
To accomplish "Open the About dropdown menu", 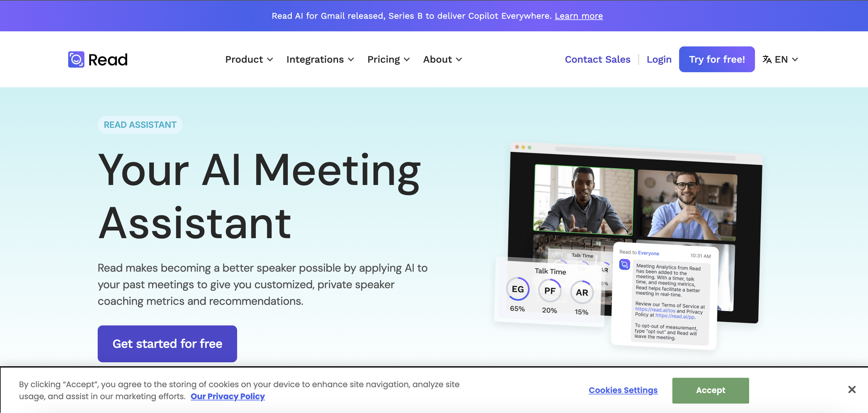I will point(442,59).
